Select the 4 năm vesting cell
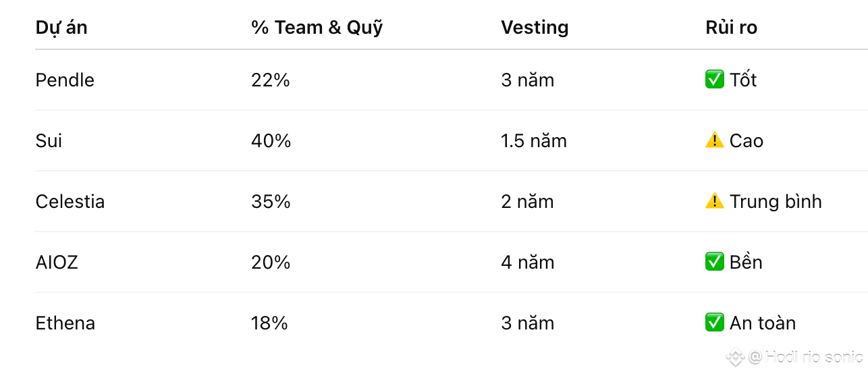Viewport: 868px width, 374px height. (527, 263)
